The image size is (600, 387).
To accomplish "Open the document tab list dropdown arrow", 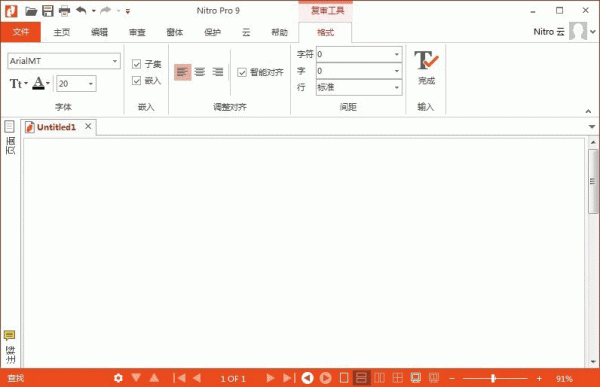I will tap(592, 127).
